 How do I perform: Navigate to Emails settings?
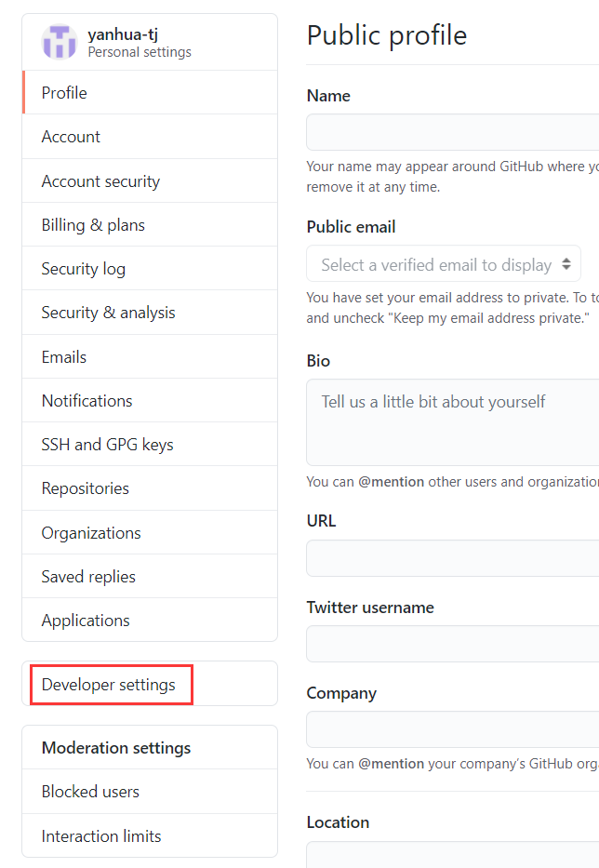click(150, 356)
